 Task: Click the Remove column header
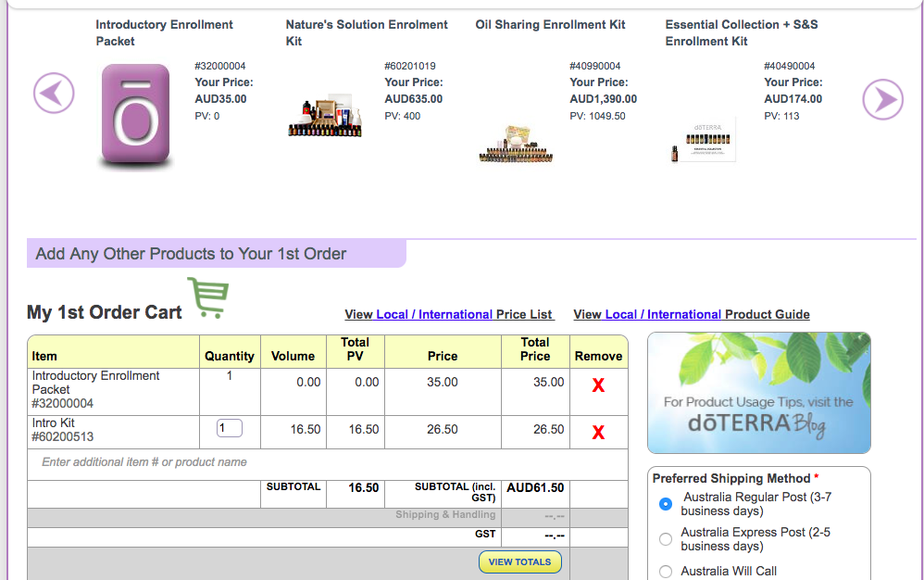point(599,356)
